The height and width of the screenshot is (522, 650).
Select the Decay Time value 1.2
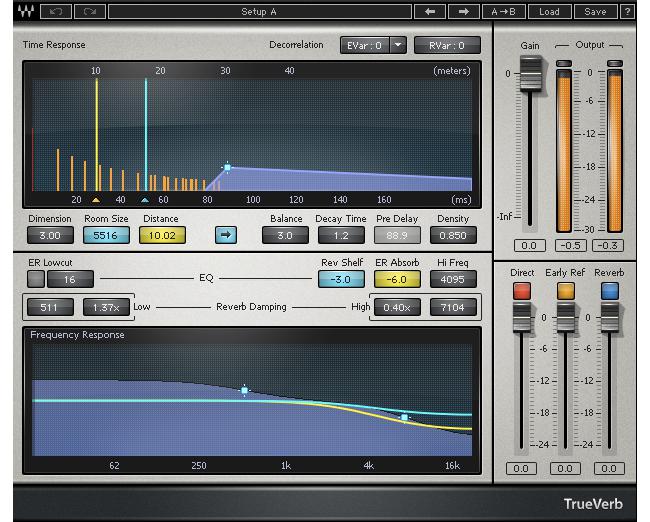tap(341, 236)
